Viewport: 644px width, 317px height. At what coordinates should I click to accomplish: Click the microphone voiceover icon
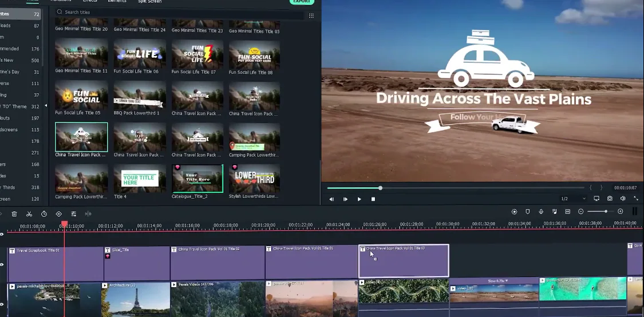(x=541, y=212)
